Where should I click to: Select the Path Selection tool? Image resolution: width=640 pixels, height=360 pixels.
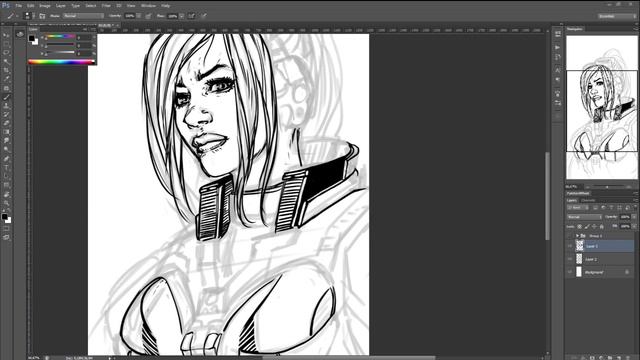pos(6,176)
